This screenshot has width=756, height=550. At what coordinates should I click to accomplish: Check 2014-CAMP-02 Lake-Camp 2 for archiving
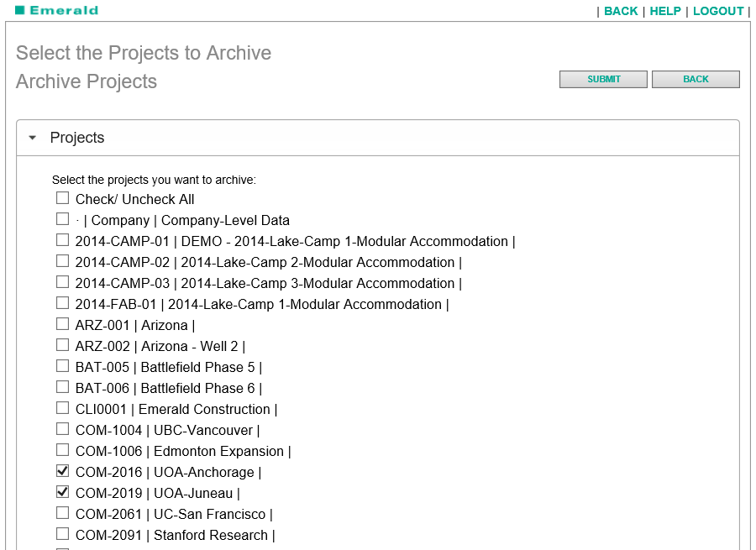click(62, 261)
